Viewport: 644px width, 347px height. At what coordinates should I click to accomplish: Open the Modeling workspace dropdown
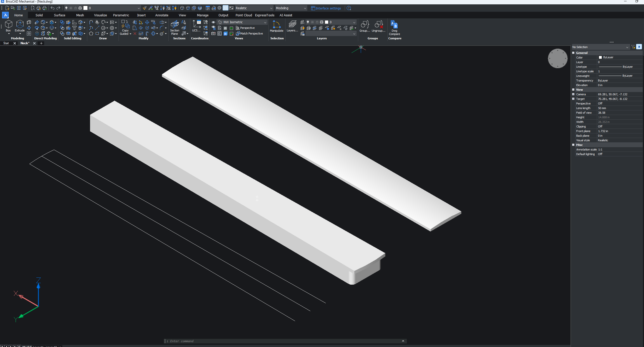pyautogui.click(x=305, y=8)
